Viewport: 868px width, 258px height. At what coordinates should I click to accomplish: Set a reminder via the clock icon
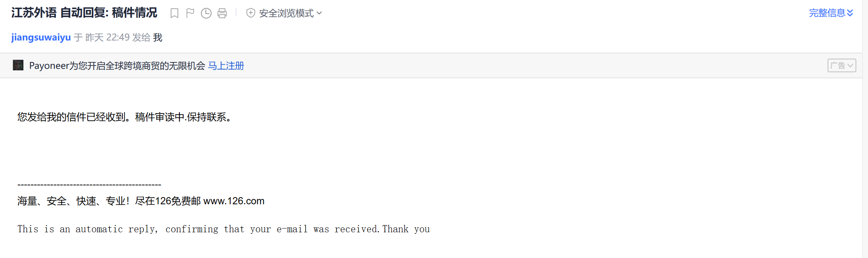[x=206, y=13]
